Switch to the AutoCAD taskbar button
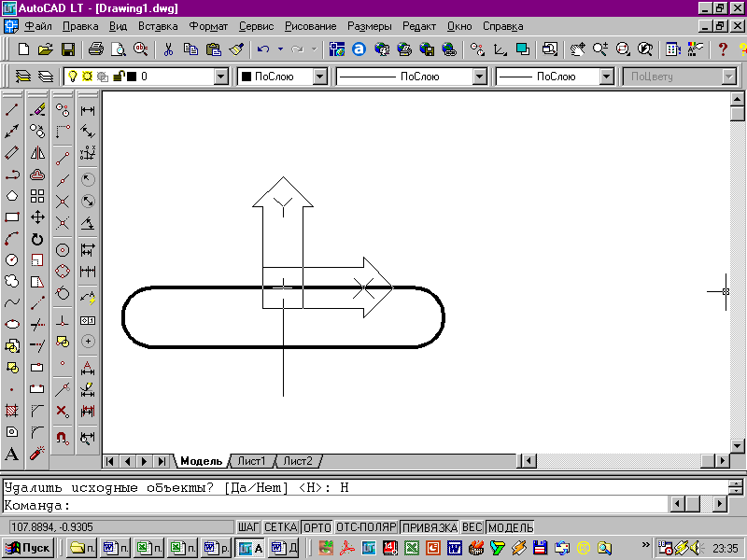This screenshot has height=560, width=747. (249, 548)
